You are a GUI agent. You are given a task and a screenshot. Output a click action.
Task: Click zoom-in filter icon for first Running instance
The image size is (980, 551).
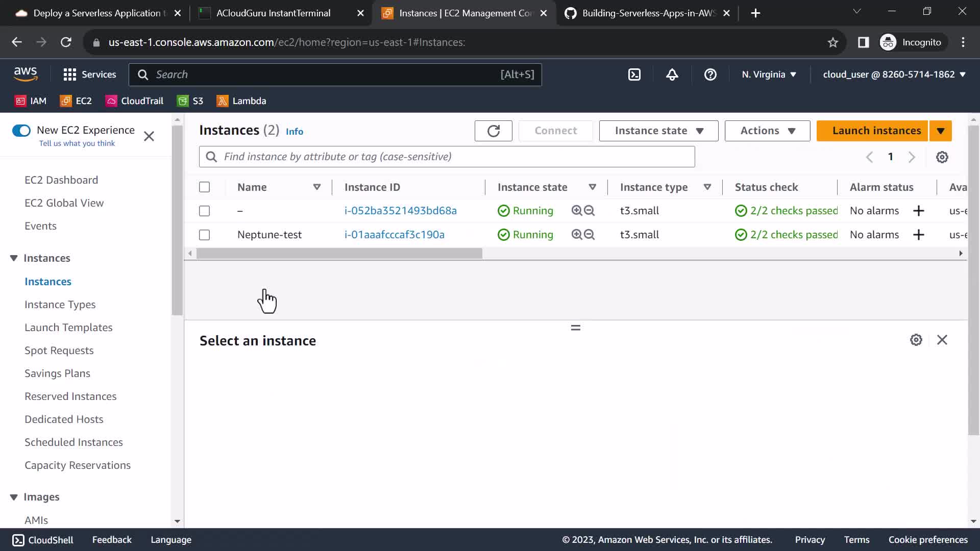(x=577, y=211)
